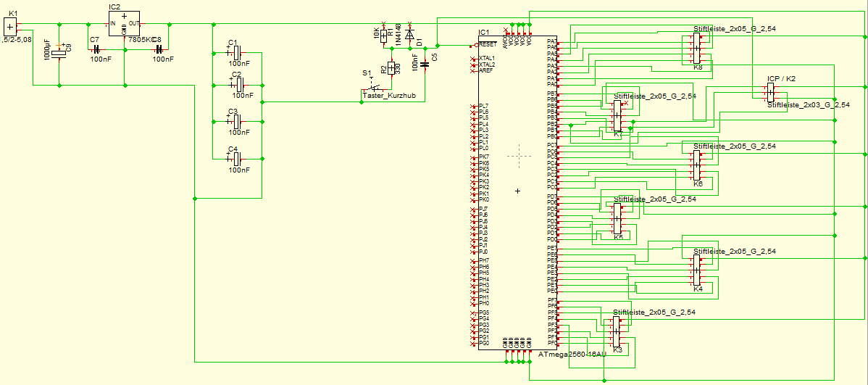Click the PG5 pin label
This screenshot has height=385, width=868.
[484, 313]
